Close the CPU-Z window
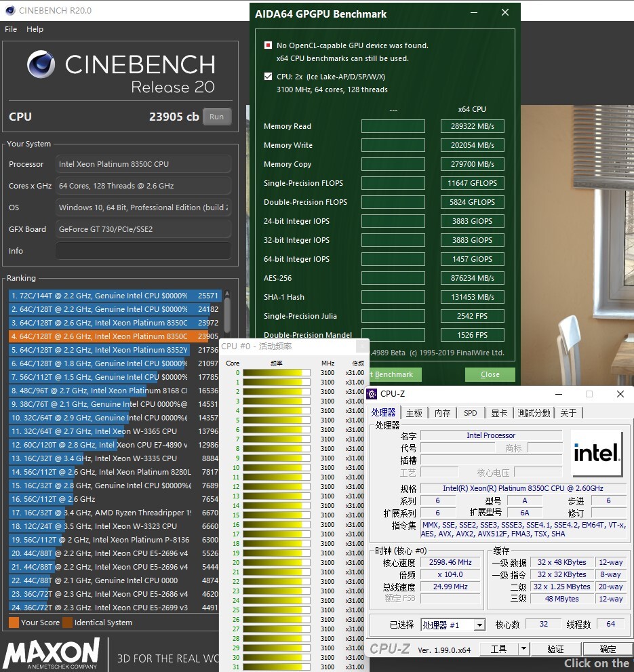The image size is (634, 672). tap(620, 394)
